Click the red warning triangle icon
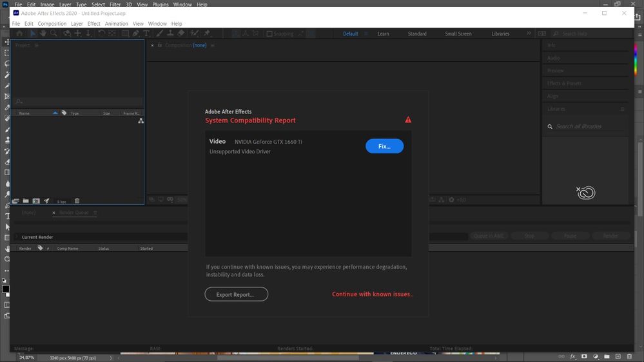The image size is (644, 362). pyautogui.click(x=408, y=120)
